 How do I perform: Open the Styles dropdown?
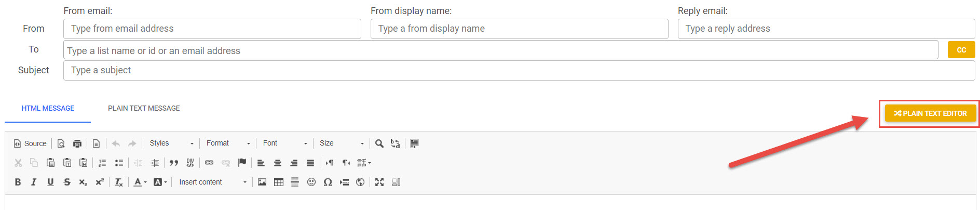(171, 143)
